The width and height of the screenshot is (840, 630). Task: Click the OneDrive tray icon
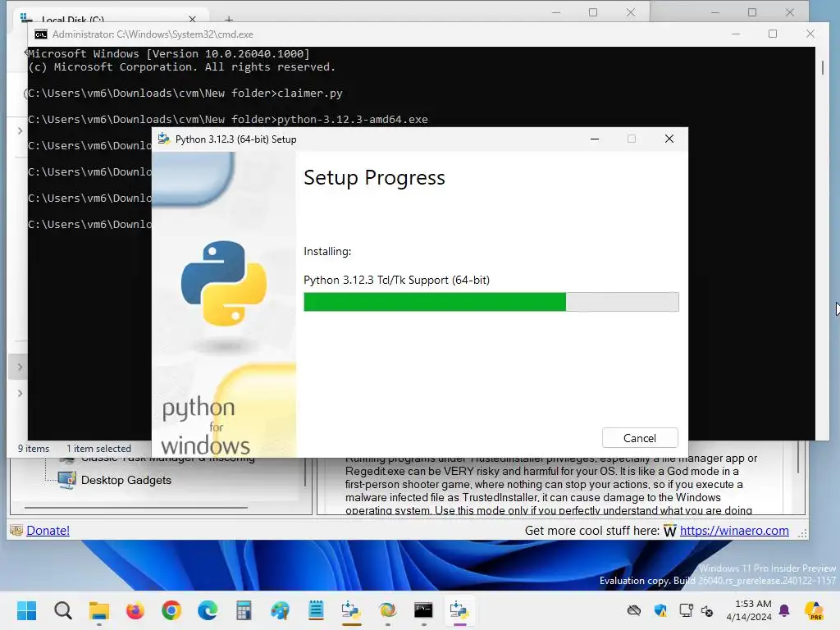pyautogui.click(x=634, y=610)
